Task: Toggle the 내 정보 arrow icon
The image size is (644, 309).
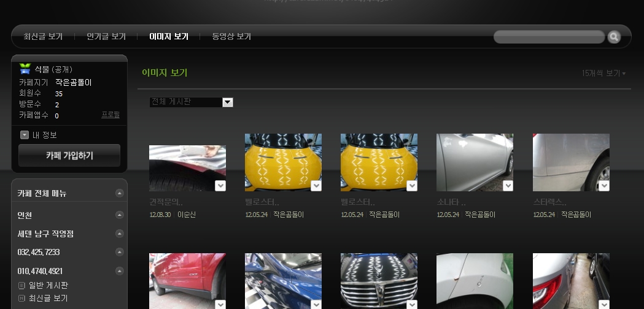Action: point(25,135)
